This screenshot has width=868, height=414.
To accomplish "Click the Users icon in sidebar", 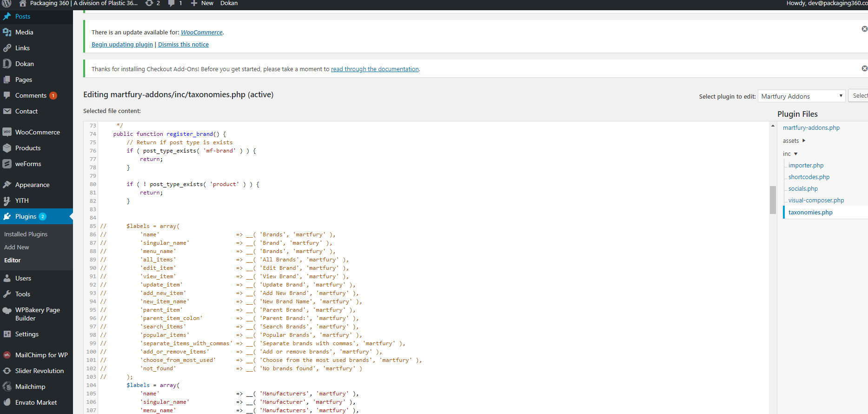I will (7, 278).
